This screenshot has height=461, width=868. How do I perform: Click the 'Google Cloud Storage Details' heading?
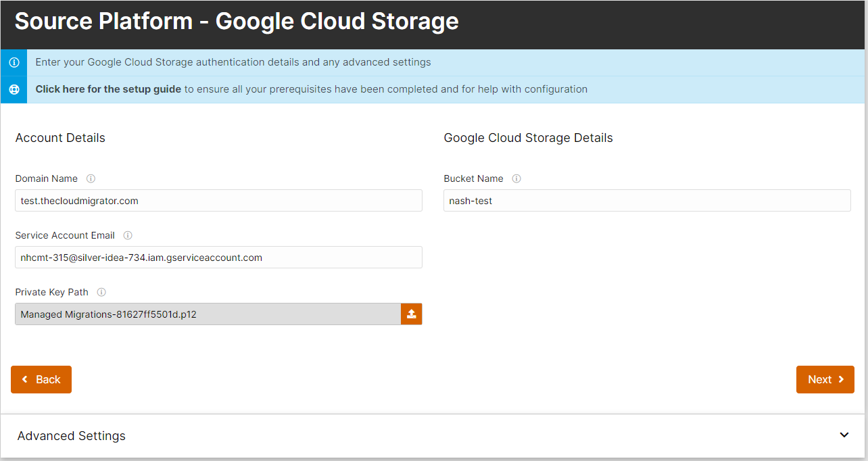click(x=529, y=138)
